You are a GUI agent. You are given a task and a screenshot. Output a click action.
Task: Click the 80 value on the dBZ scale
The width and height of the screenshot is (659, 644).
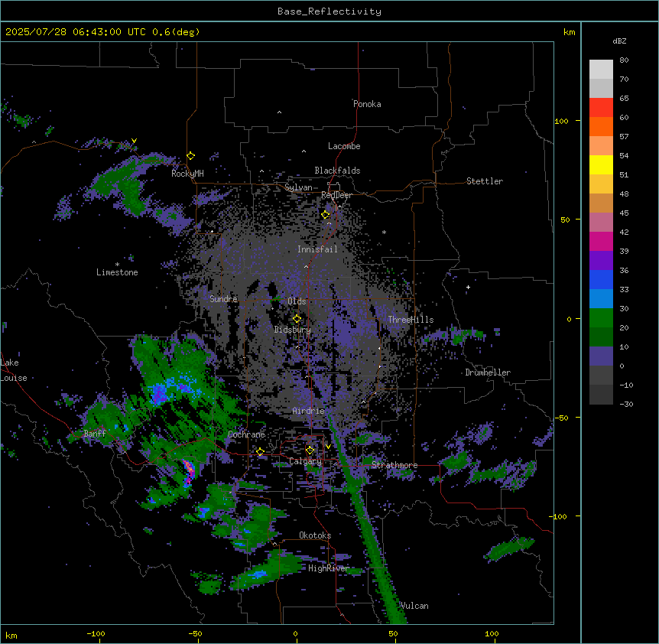tap(624, 60)
